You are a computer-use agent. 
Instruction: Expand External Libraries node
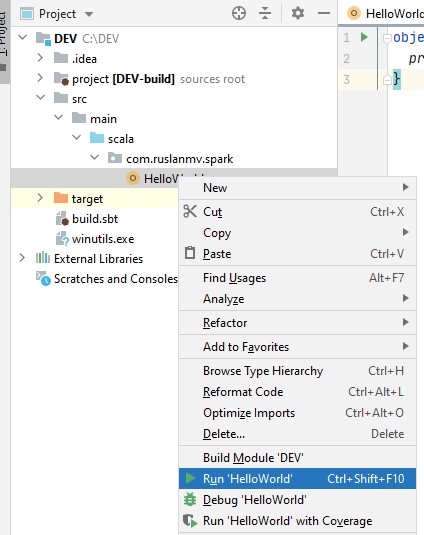[22, 258]
